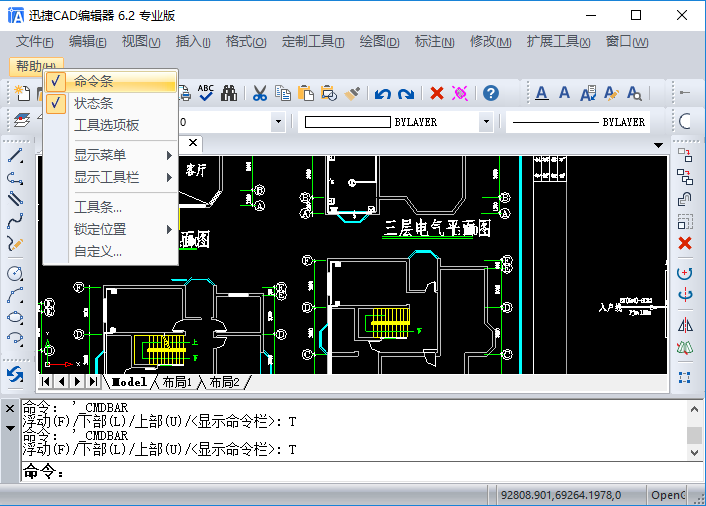706x506 pixels.
Task: Click the command history scroll down arrow
Action: point(694,452)
